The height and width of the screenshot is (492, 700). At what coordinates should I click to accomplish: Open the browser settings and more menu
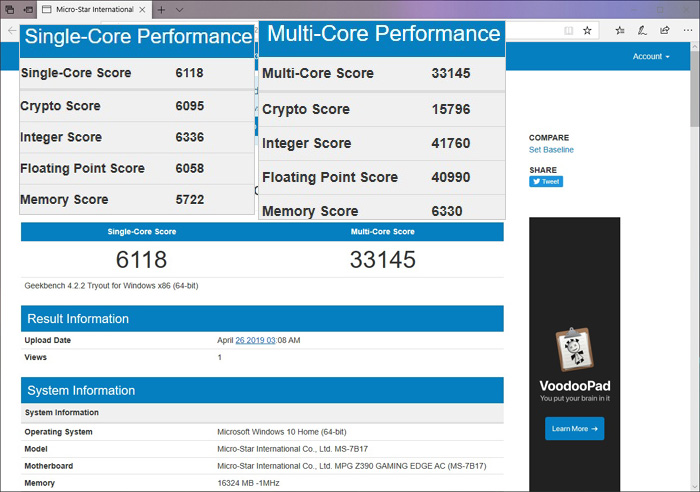tap(688, 30)
